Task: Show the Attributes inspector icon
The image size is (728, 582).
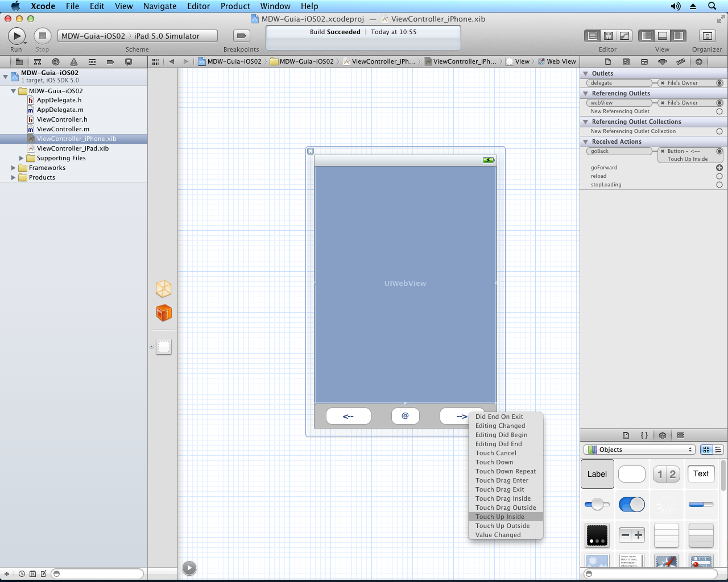Action: coord(663,61)
